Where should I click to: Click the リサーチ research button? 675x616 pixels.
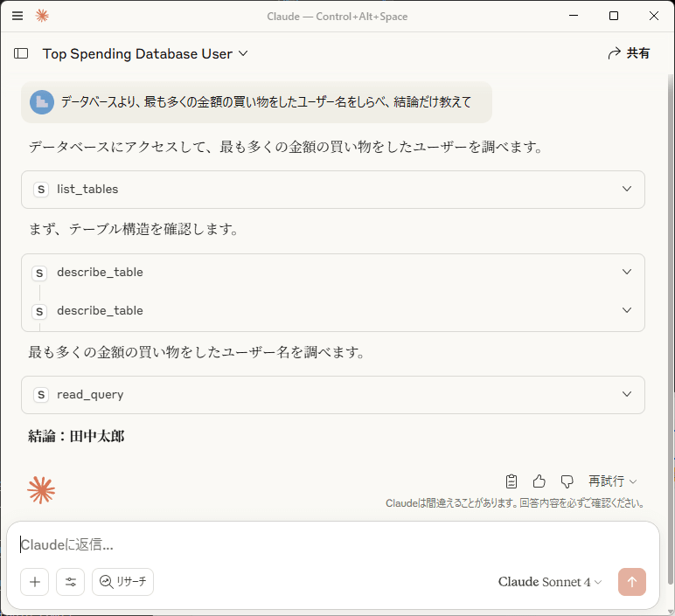[122, 582]
